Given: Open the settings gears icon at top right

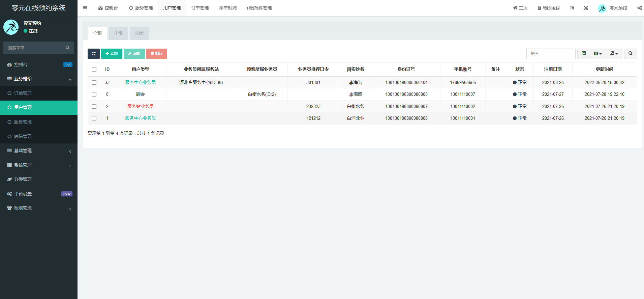Looking at the screenshot, I should click(639, 8).
